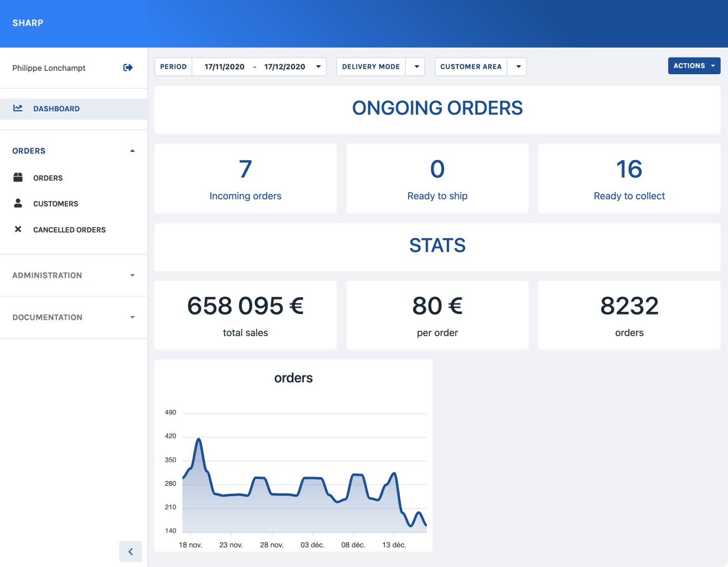The width and height of the screenshot is (728, 567).
Task: Click the Customers person icon
Action: (18, 203)
